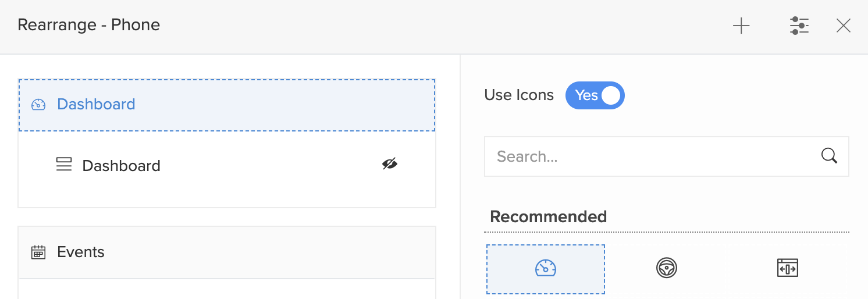Select the blue Dashboard section title
Image resolution: width=868 pixels, height=299 pixels.
tap(96, 105)
